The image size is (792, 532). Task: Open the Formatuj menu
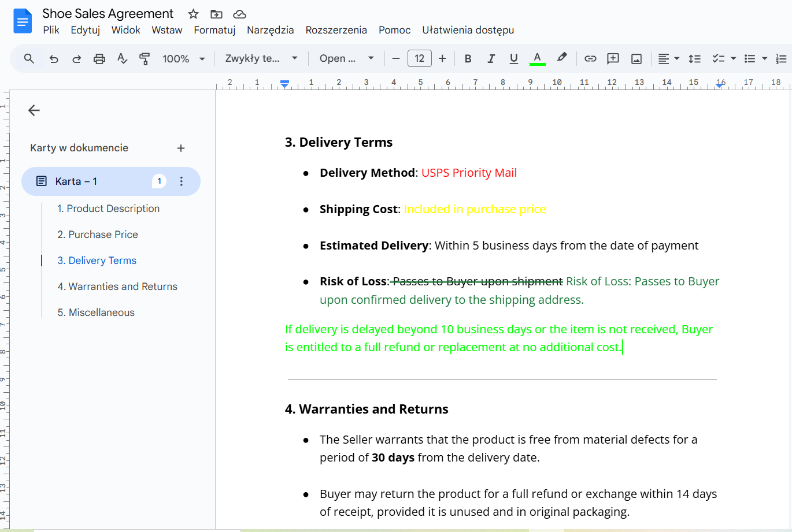214,30
